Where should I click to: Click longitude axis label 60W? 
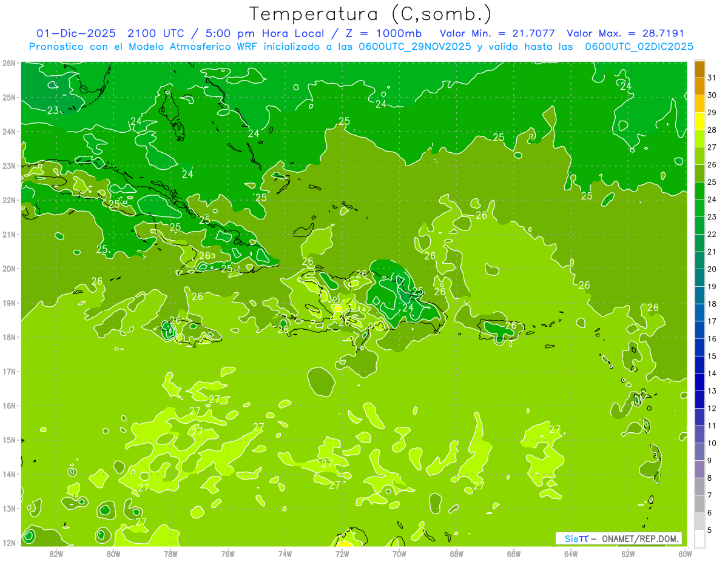pos(685,554)
